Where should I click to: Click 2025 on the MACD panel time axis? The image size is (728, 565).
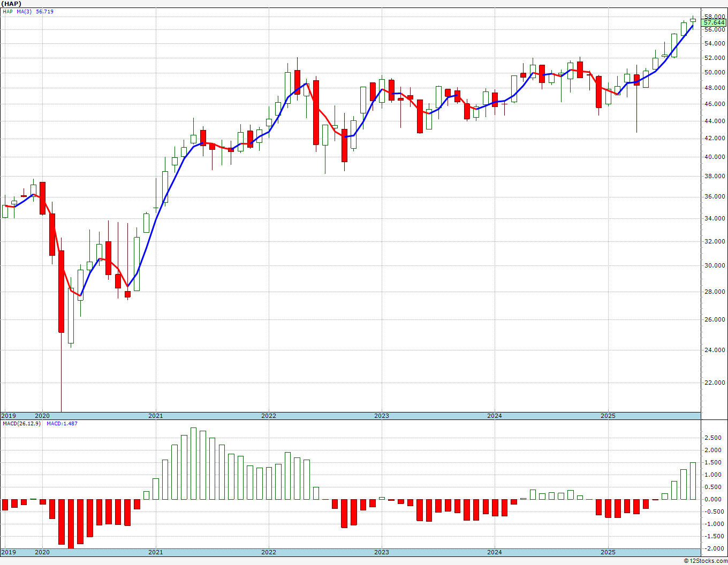click(x=608, y=552)
